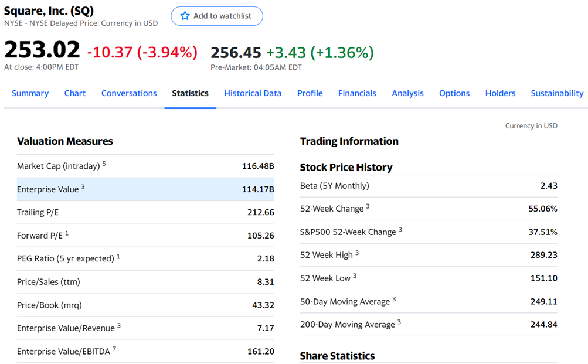The width and height of the screenshot is (588, 364).
Task: Click 50-Day Moving Average value 249.11
Action: pyautogui.click(x=544, y=301)
